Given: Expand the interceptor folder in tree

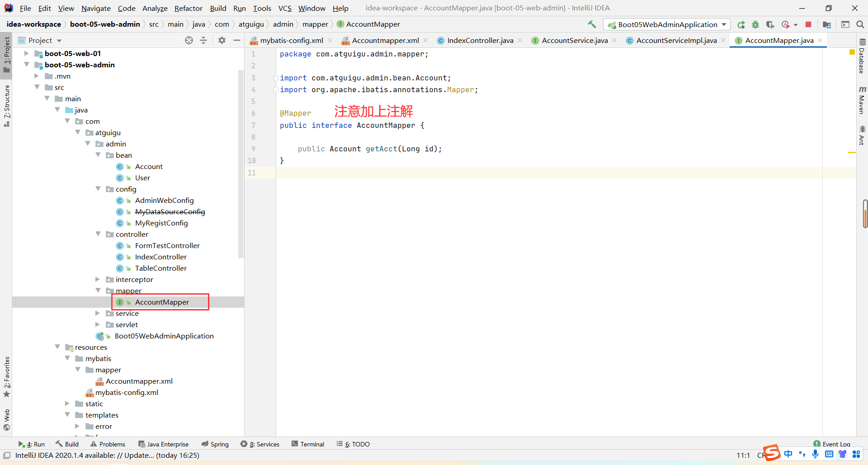Looking at the screenshot, I should click(98, 279).
